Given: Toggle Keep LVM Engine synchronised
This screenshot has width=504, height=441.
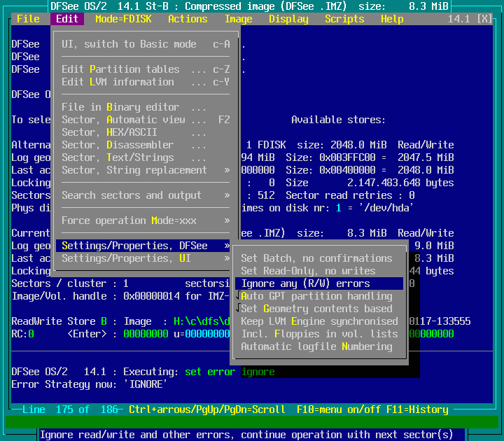Looking at the screenshot, I should pyautogui.click(x=319, y=321).
